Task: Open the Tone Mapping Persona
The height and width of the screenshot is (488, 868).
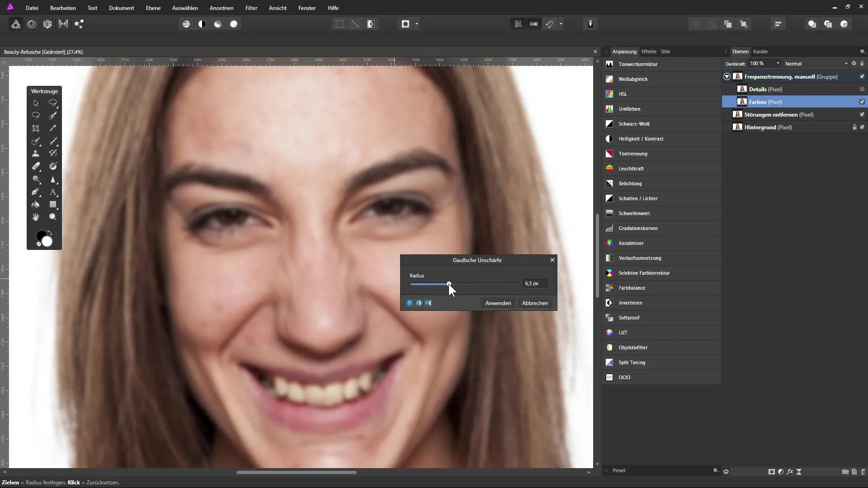Action: (x=63, y=24)
